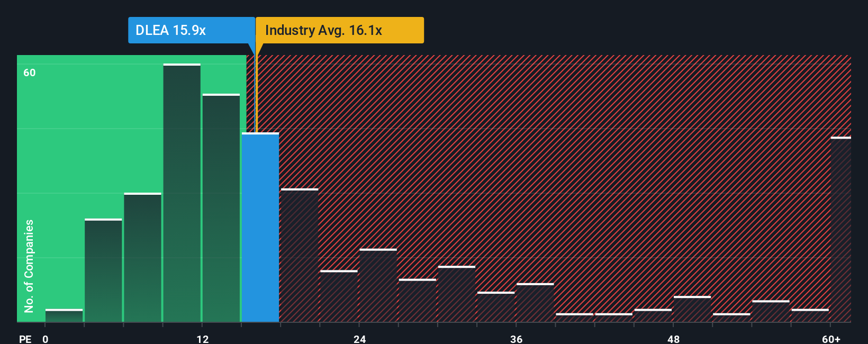This screenshot has height=344, width=868.
Task: Click the '0' x-axis tick label
Action: pyautogui.click(x=46, y=339)
